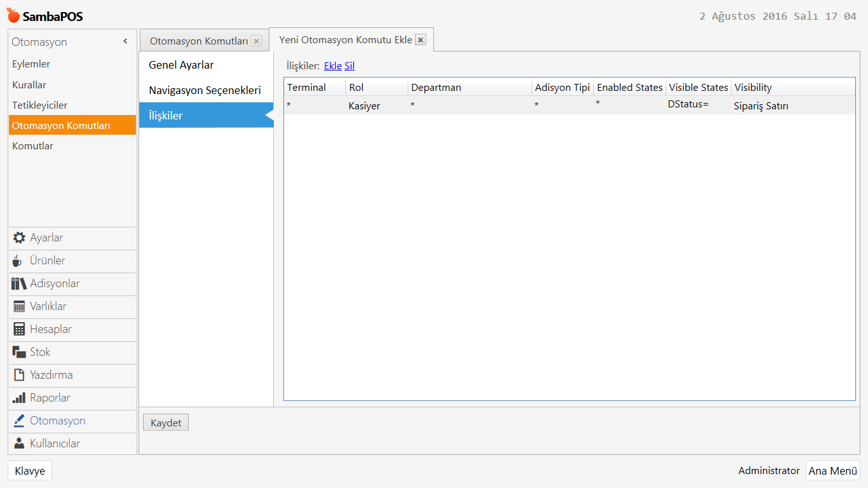Select the Kasiyer role cell

pos(377,105)
